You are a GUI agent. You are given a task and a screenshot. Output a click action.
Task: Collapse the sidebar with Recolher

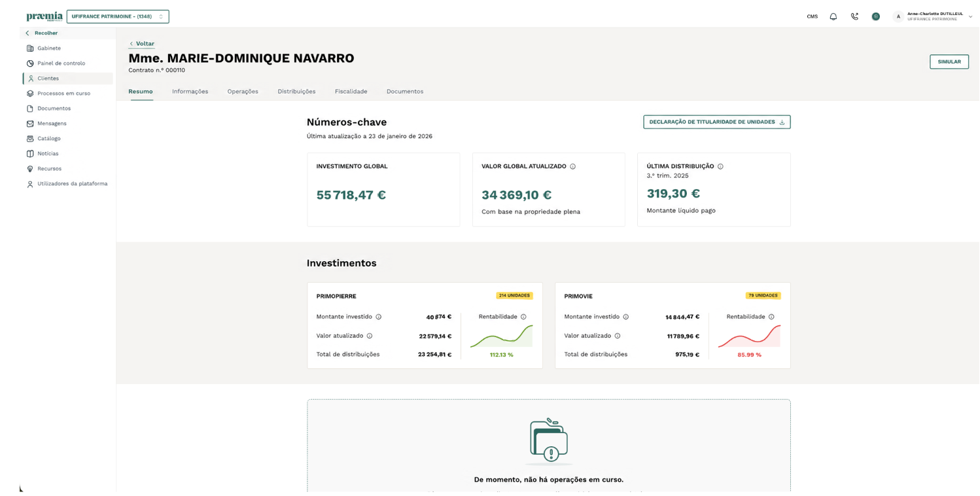pyautogui.click(x=42, y=33)
